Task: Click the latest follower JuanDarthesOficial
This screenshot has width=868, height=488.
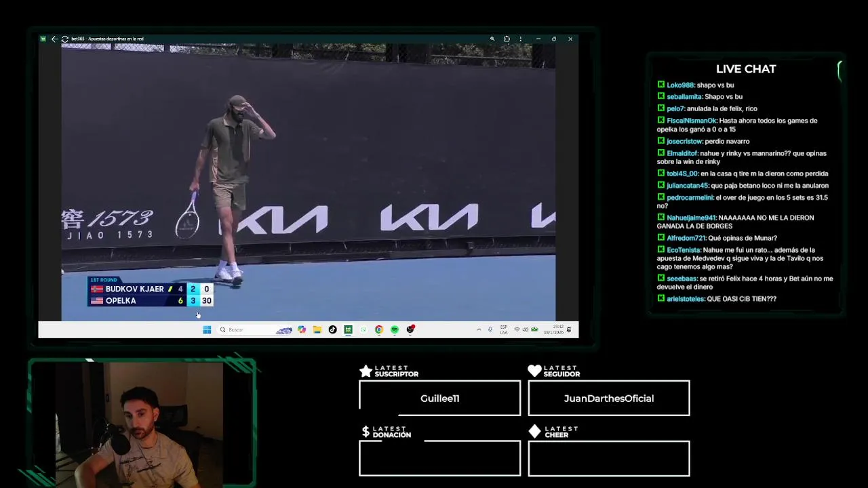Action: [x=609, y=399]
